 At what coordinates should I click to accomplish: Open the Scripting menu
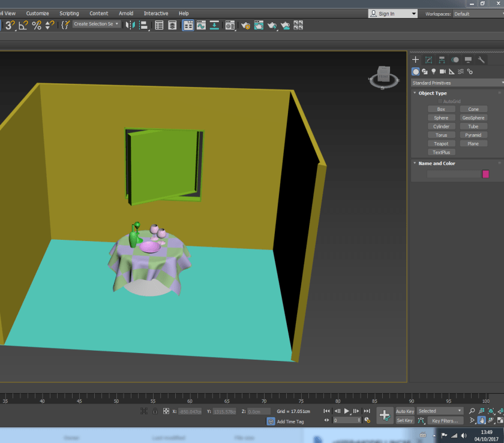pos(69,13)
